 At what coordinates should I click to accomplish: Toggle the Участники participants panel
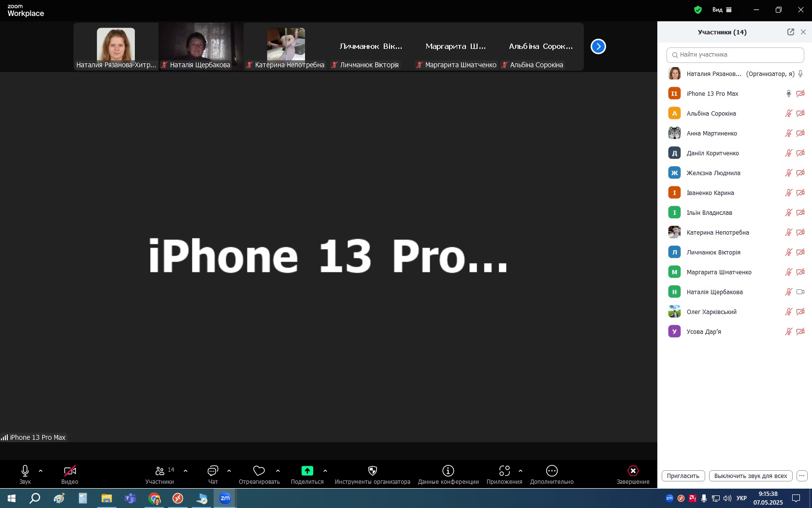[x=159, y=471]
